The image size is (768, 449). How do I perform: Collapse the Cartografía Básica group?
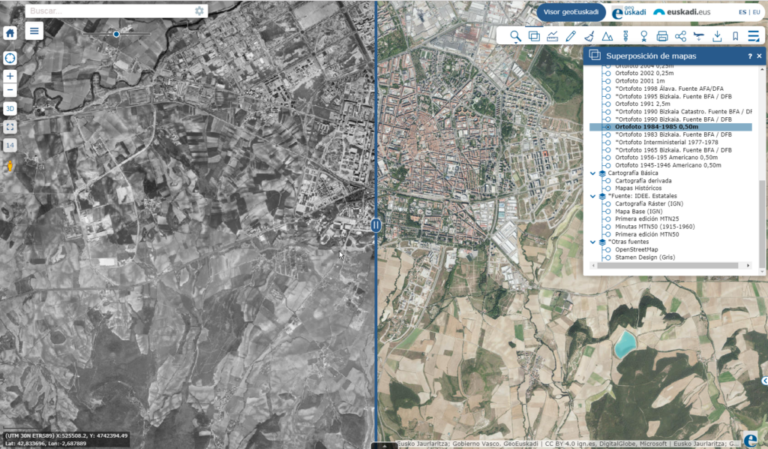point(593,173)
